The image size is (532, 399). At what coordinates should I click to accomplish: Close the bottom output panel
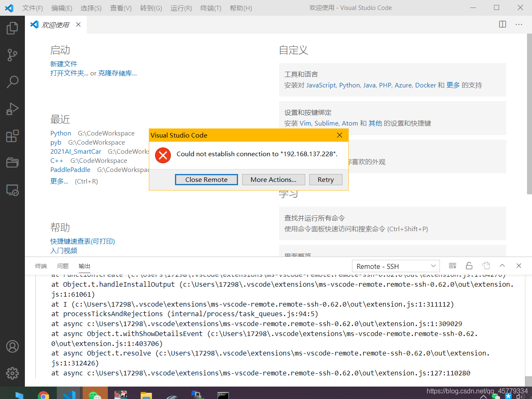[x=519, y=266]
